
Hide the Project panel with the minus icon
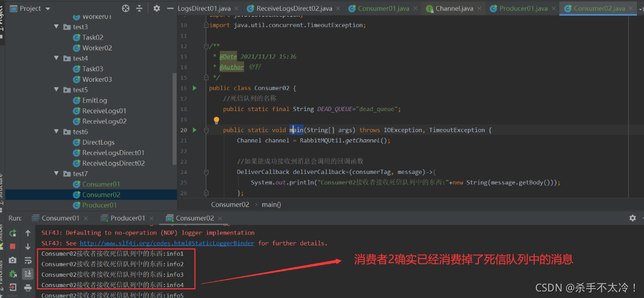pyautogui.click(x=169, y=8)
